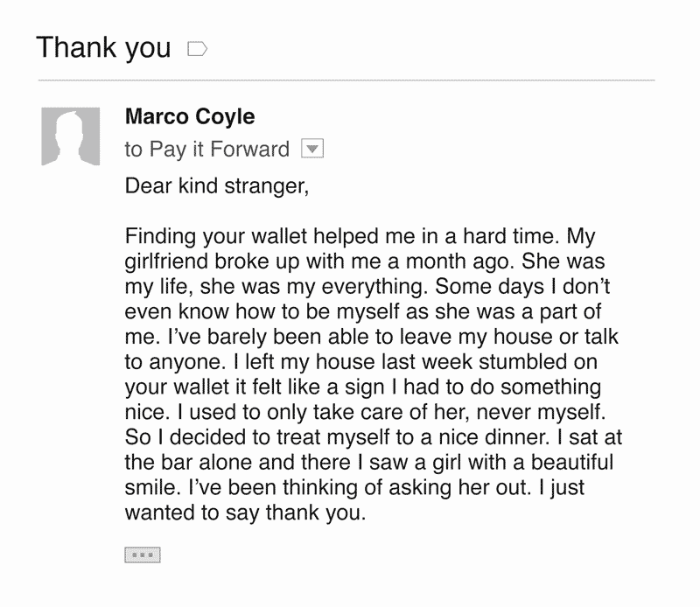Click the "Dear kind stranger," greeting line
This screenshot has height=607, width=700.
218,186
